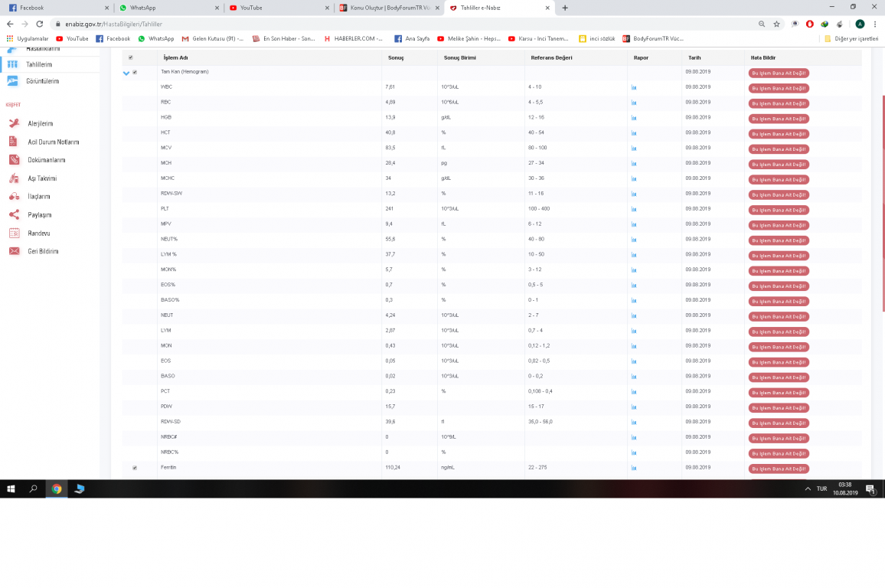This screenshot has height=588, width=885.
Task: Open the Görüntülerim sidebar link
Action: pos(42,81)
